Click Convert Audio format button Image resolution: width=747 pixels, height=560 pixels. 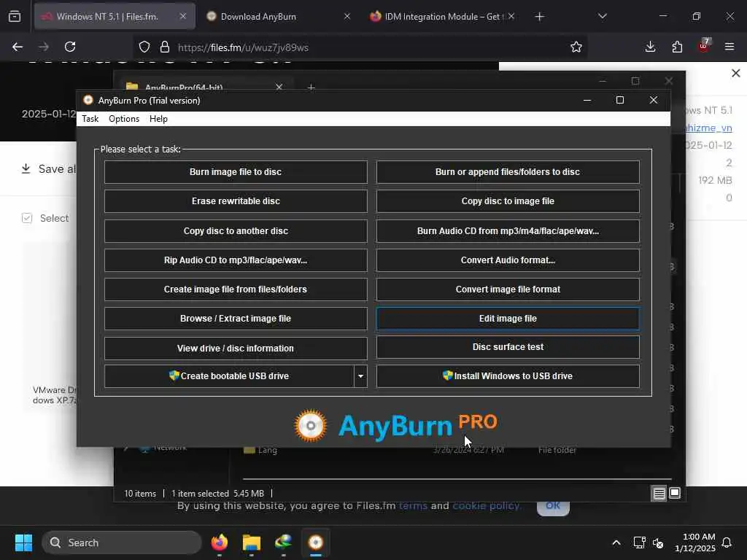click(x=508, y=260)
